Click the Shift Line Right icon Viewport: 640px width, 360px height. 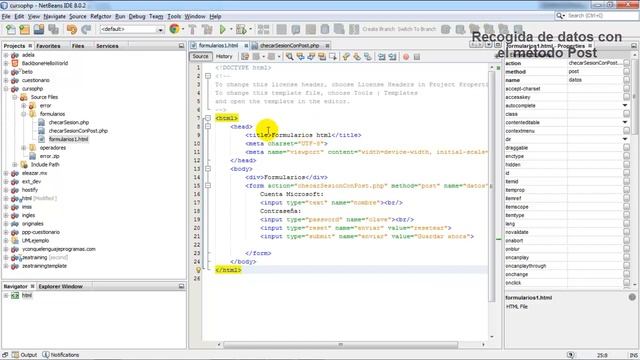click(393, 57)
